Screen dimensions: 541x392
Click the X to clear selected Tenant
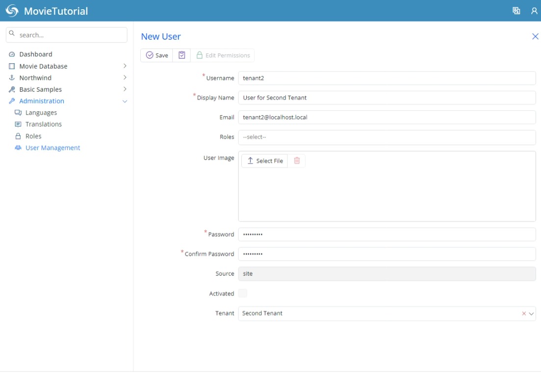[x=525, y=313]
